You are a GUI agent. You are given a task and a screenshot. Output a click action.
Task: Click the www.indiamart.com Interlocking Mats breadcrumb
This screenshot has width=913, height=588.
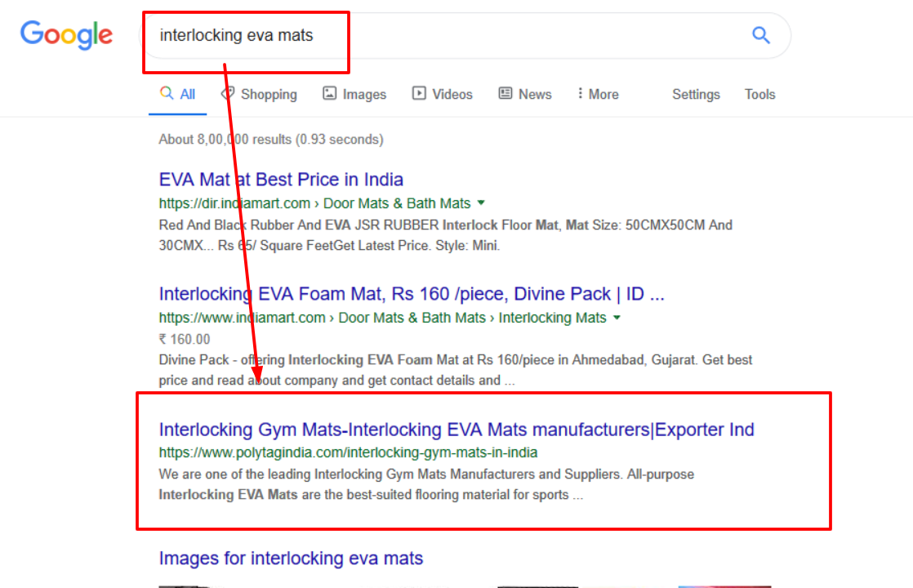[382, 318]
